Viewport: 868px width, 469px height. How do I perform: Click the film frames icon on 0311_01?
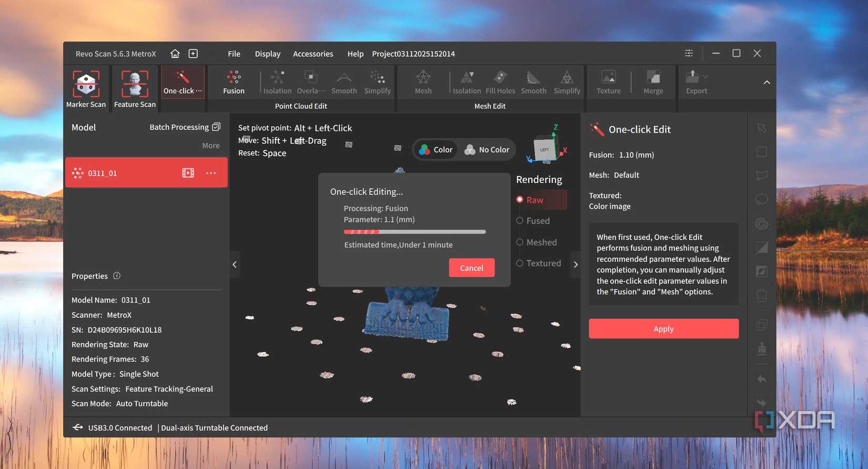coord(188,173)
